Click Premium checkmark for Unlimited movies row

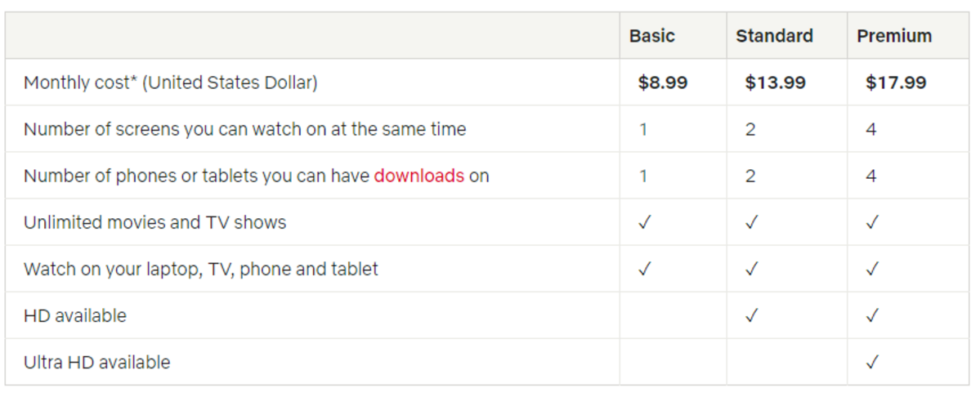tap(872, 222)
